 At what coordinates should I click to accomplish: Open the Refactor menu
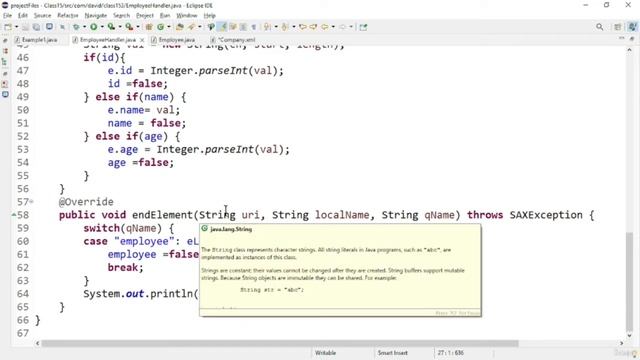click(x=68, y=16)
